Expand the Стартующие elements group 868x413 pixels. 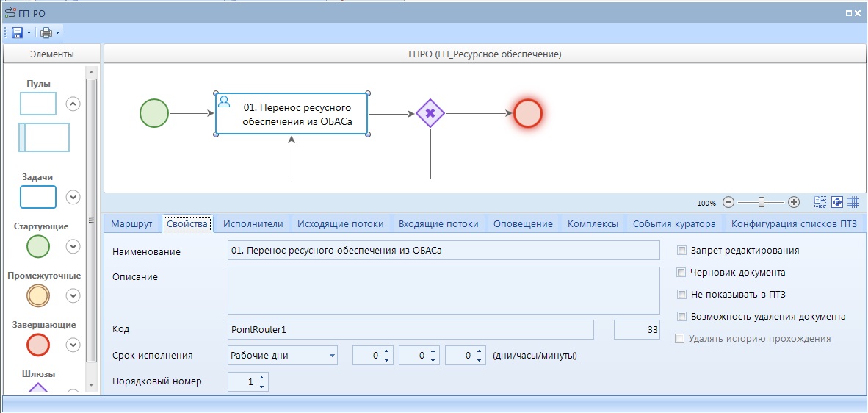click(73, 247)
